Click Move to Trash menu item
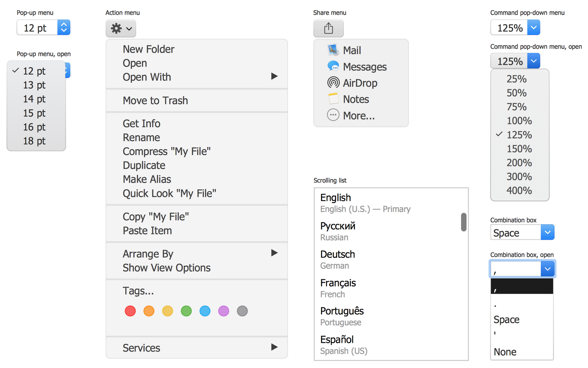 (x=155, y=101)
